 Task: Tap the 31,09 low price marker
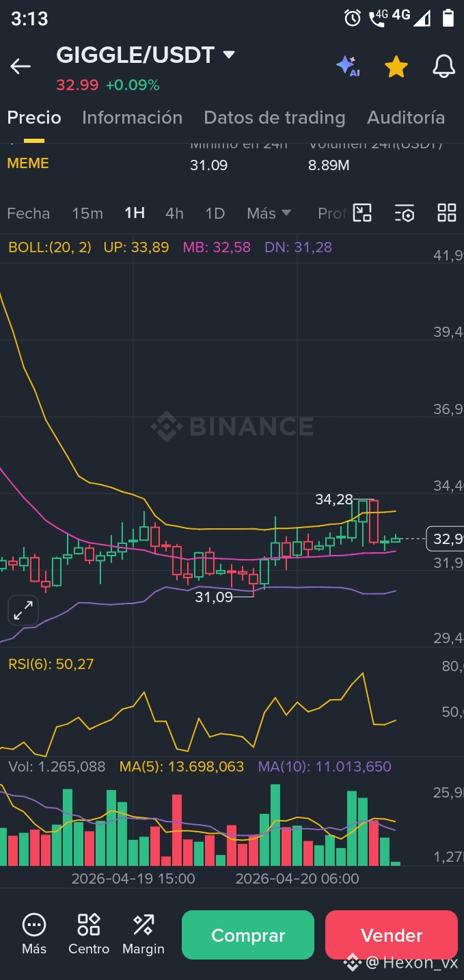[x=214, y=597]
